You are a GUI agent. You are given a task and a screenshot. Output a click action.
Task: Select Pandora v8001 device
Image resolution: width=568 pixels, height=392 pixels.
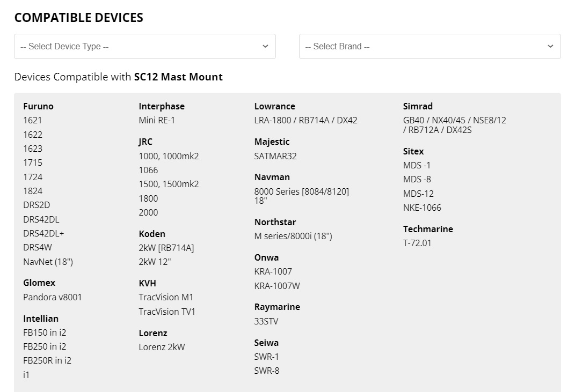(x=53, y=297)
